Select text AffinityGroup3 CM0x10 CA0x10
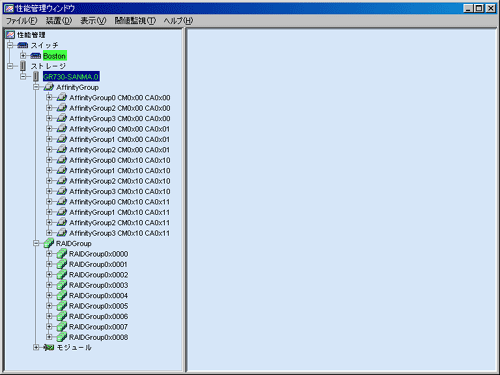The width and height of the screenshot is (500, 375). coord(120,191)
